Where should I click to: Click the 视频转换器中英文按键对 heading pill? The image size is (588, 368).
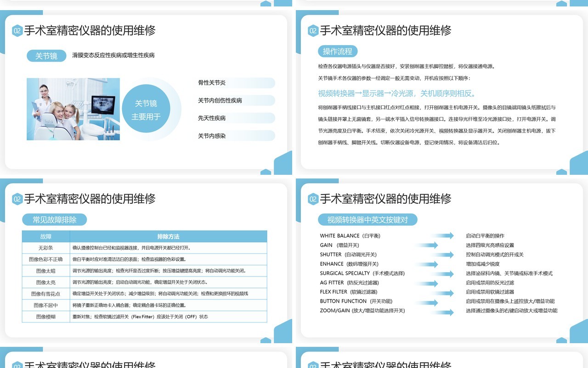(367, 219)
